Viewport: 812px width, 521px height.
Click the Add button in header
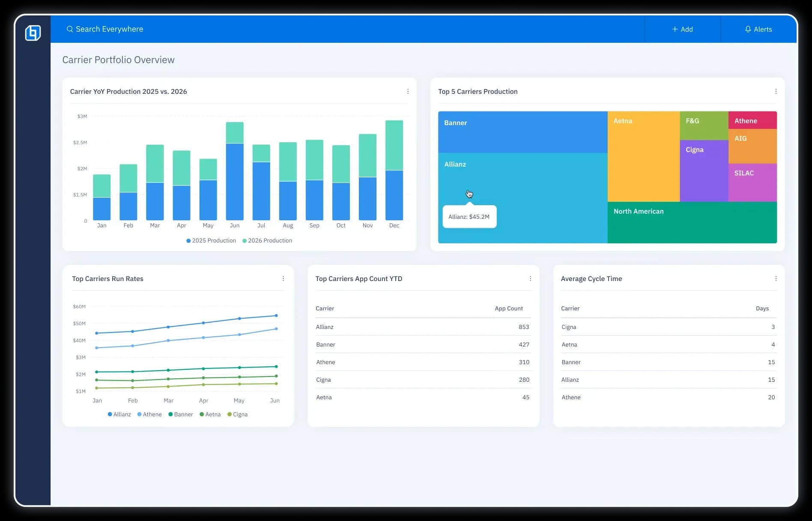[682, 29]
